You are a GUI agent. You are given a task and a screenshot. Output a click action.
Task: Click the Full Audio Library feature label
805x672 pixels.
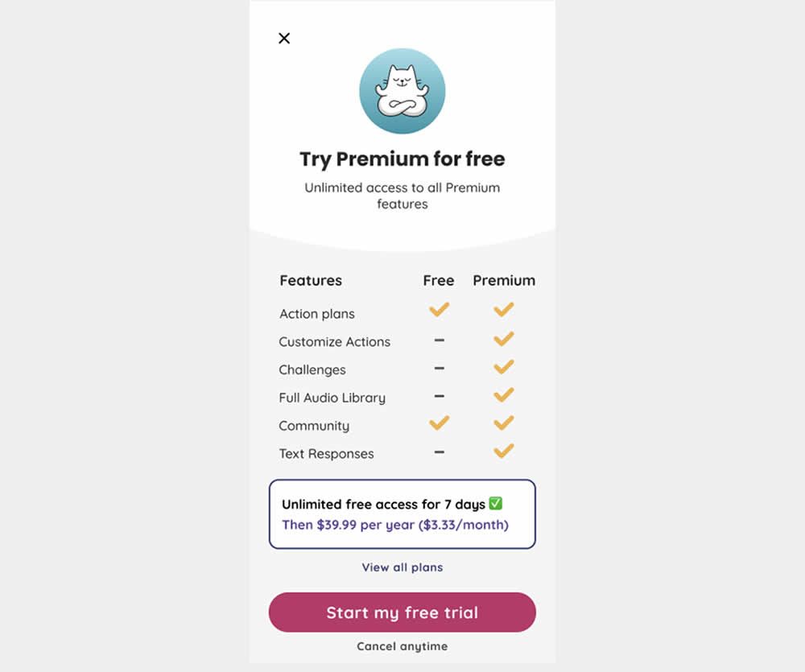[332, 398]
